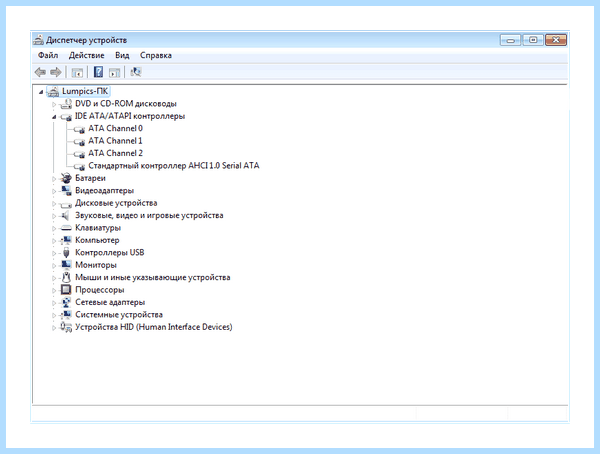Screen dimensions: 600x454
Task: Expand the Видеоадаптеры category
Action: click(x=54, y=191)
